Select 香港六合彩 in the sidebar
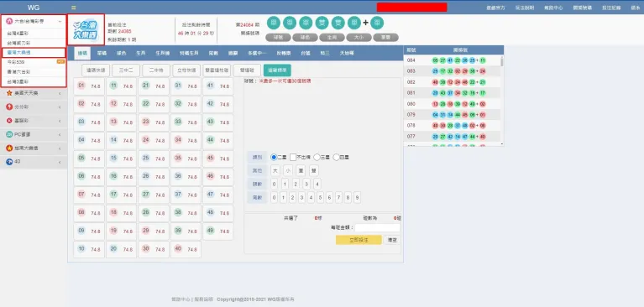 [34, 72]
